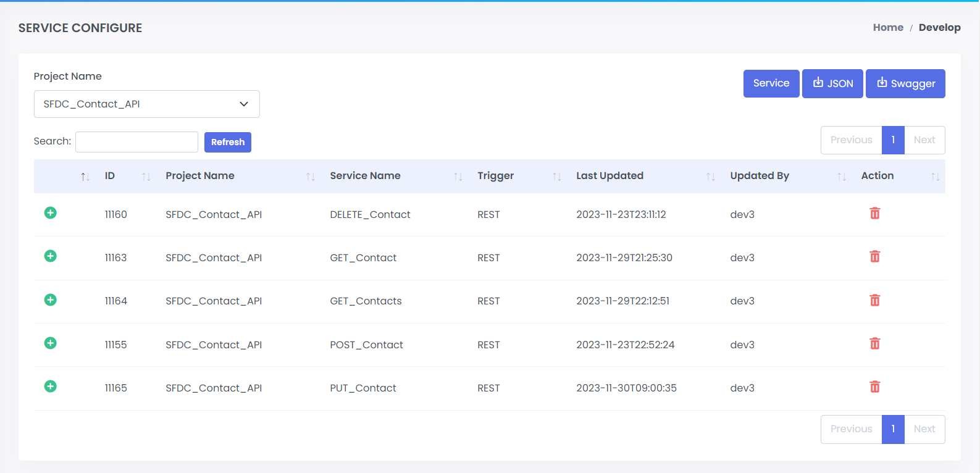Screen dimensions: 980x473
Task: Expand row details for GET_Contacts service
Action: (51, 300)
